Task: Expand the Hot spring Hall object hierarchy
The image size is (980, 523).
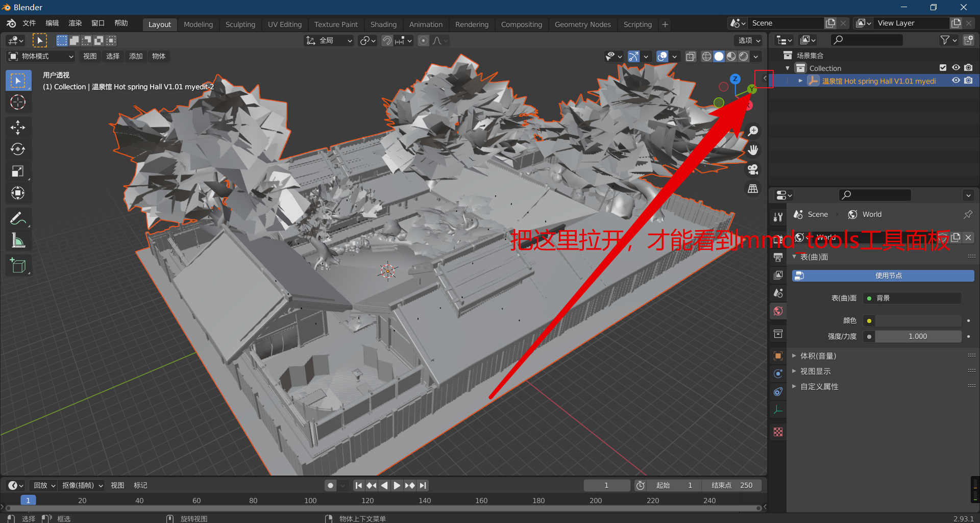Action: click(x=800, y=81)
